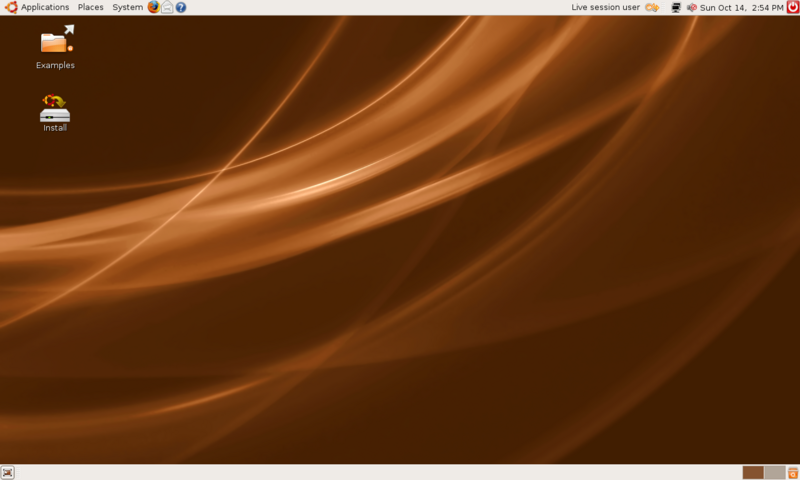Open the Trash in bottom panel
Screen dimensions: 800x480
793,472
